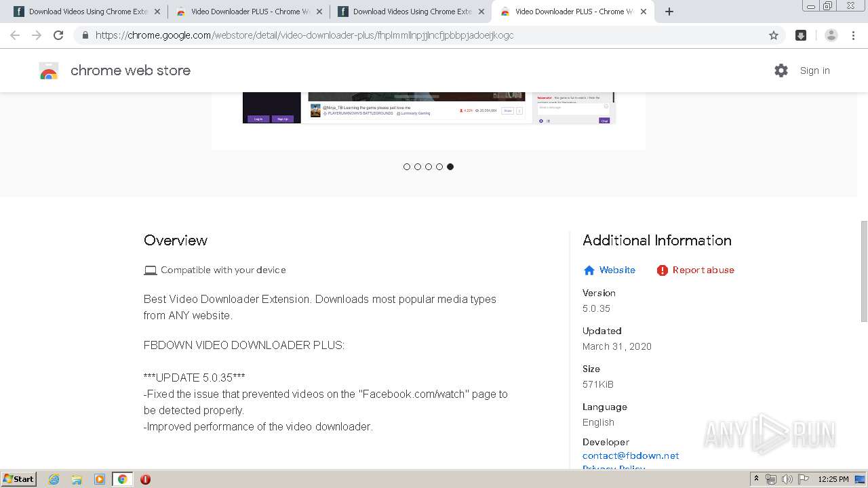Click the network tray icon
Viewport: 868px width, 488px height.
pos(771,479)
